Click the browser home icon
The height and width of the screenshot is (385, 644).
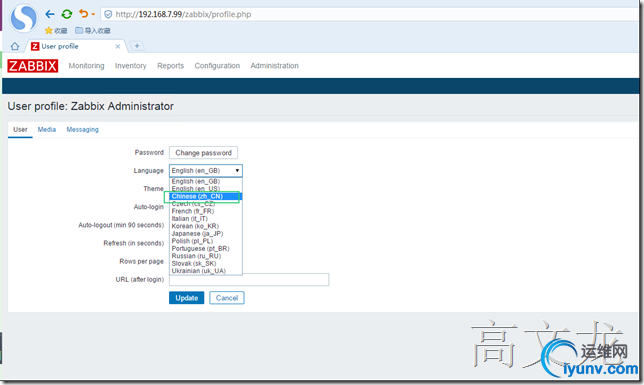[x=15, y=46]
